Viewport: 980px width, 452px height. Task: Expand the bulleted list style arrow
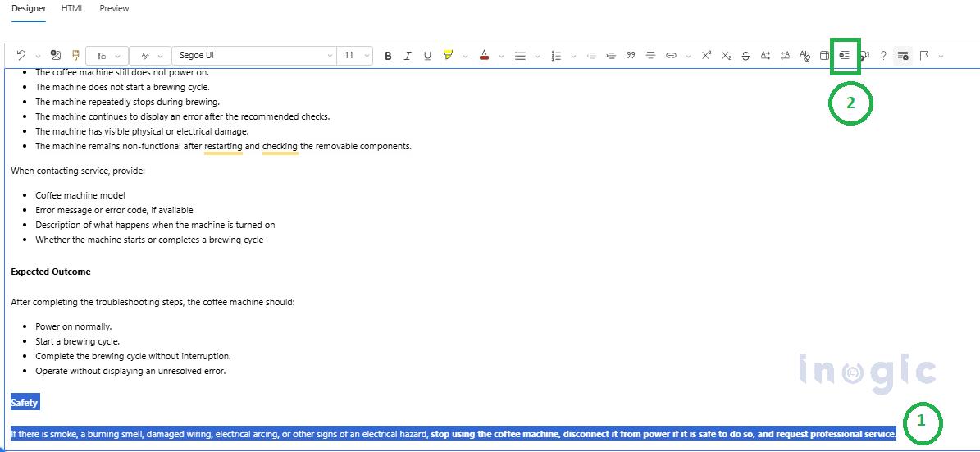click(x=537, y=56)
